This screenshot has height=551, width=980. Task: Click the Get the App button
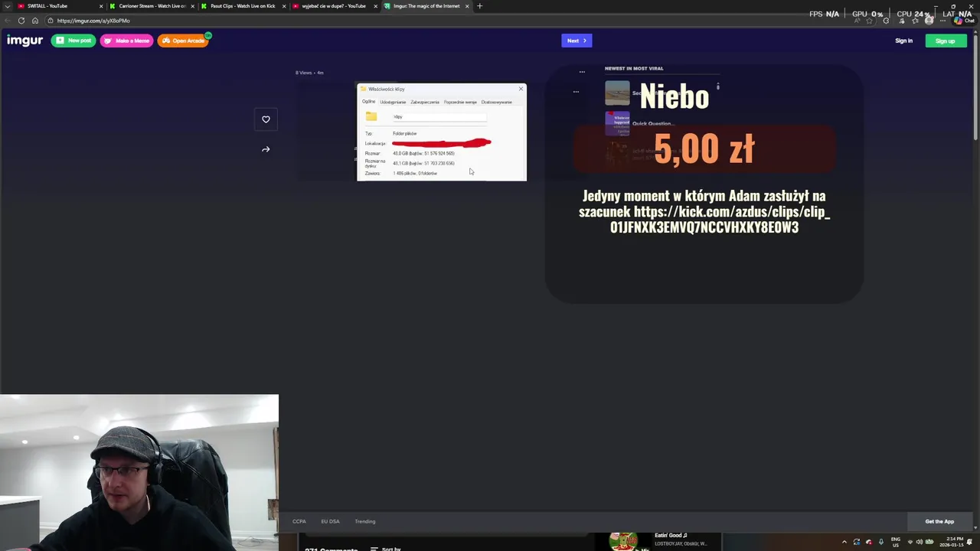pyautogui.click(x=939, y=521)
